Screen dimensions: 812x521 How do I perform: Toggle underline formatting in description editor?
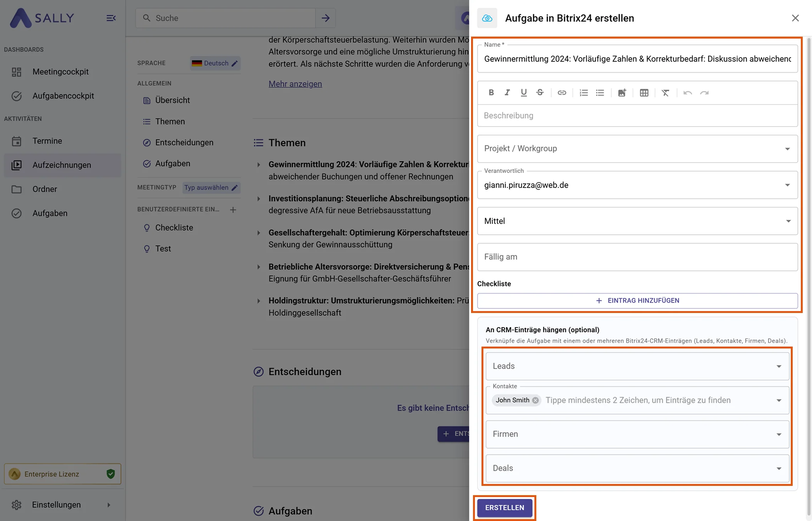point(524,93)
